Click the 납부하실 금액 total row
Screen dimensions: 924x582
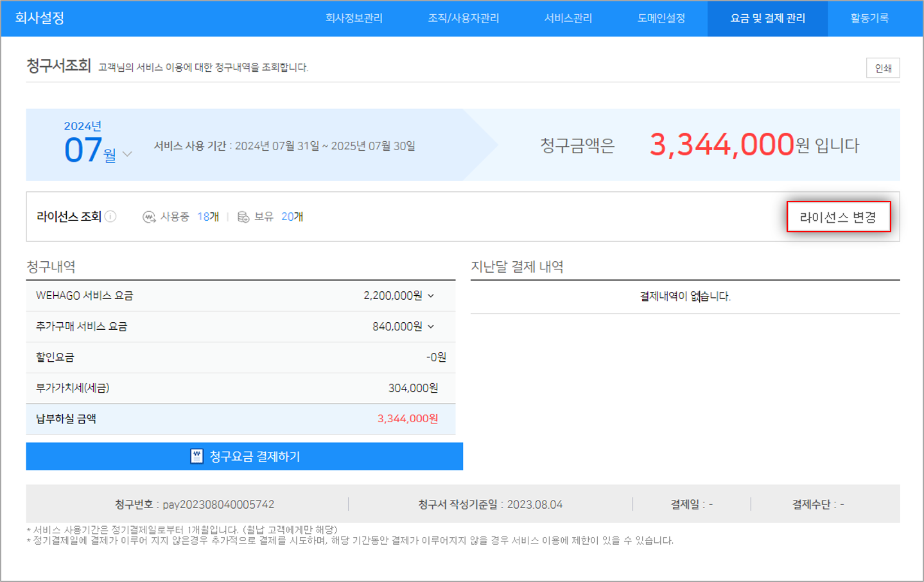pyautogui.click(x=240, y=419)
